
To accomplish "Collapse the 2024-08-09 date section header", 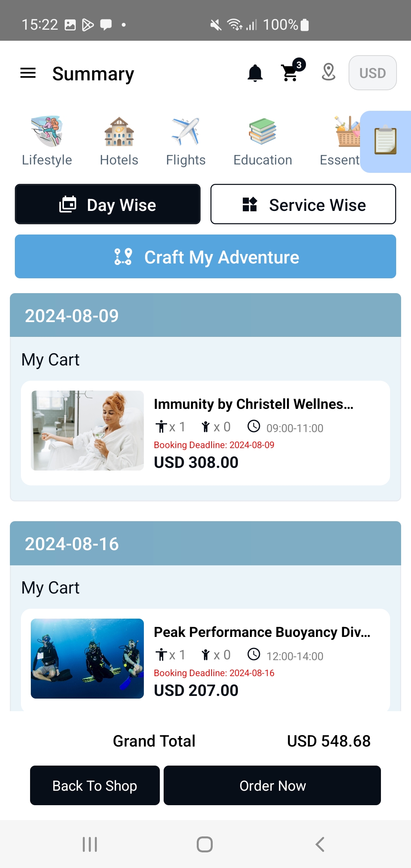I will click(205, 315).
